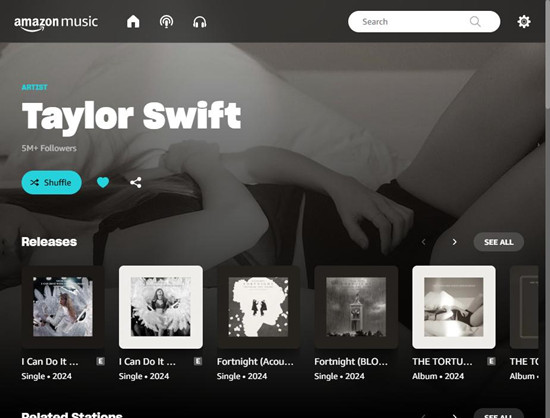Open second I Can Do It cover with white frame
The image size is (550, 418).
(x=161, y=307)
